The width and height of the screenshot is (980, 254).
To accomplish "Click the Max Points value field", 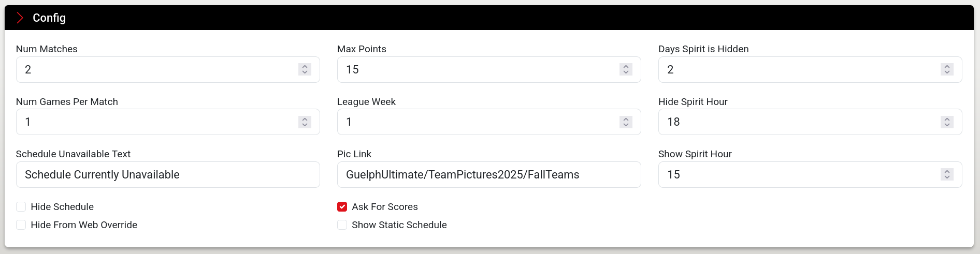I will pyautogui.click(x=489, y=69).
